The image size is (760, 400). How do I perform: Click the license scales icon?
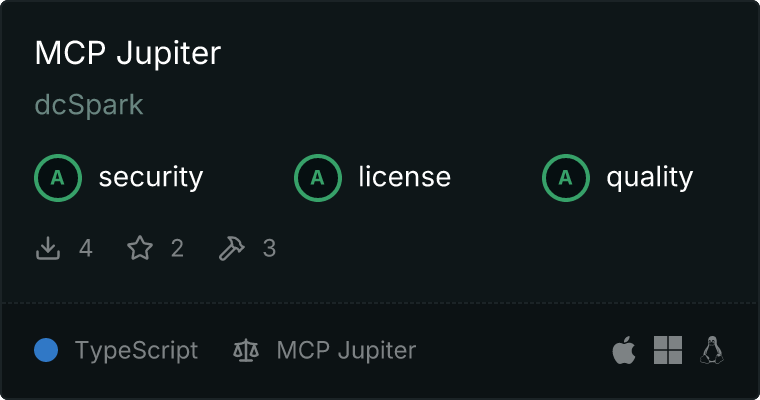246,350
